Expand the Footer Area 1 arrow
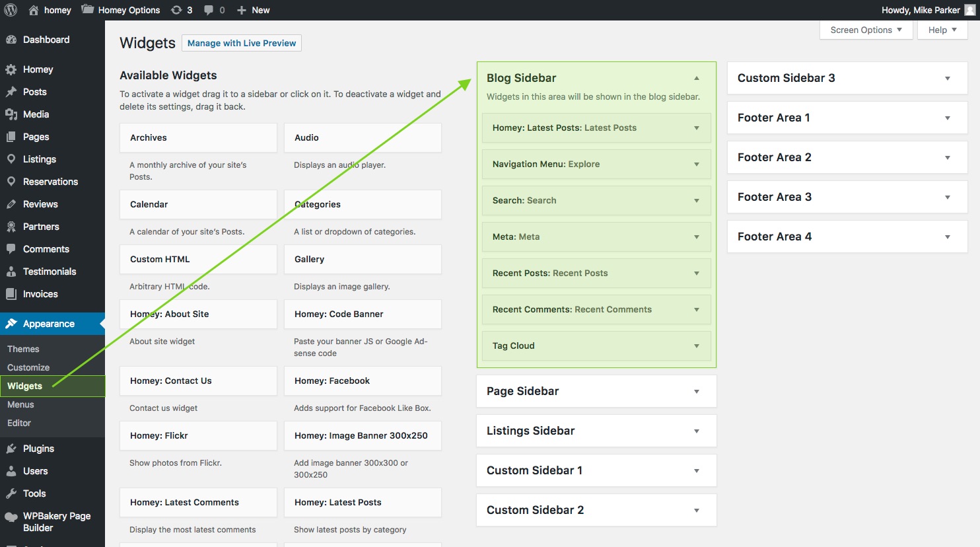 (x=947, y=118)
